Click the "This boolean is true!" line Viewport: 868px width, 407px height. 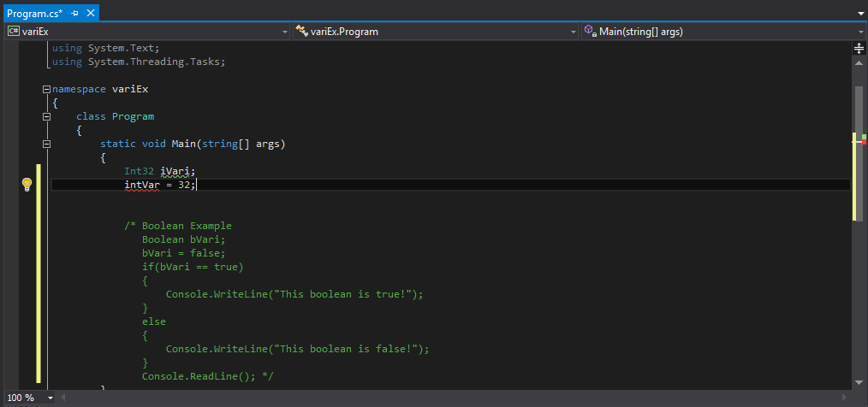coord(294,294)
